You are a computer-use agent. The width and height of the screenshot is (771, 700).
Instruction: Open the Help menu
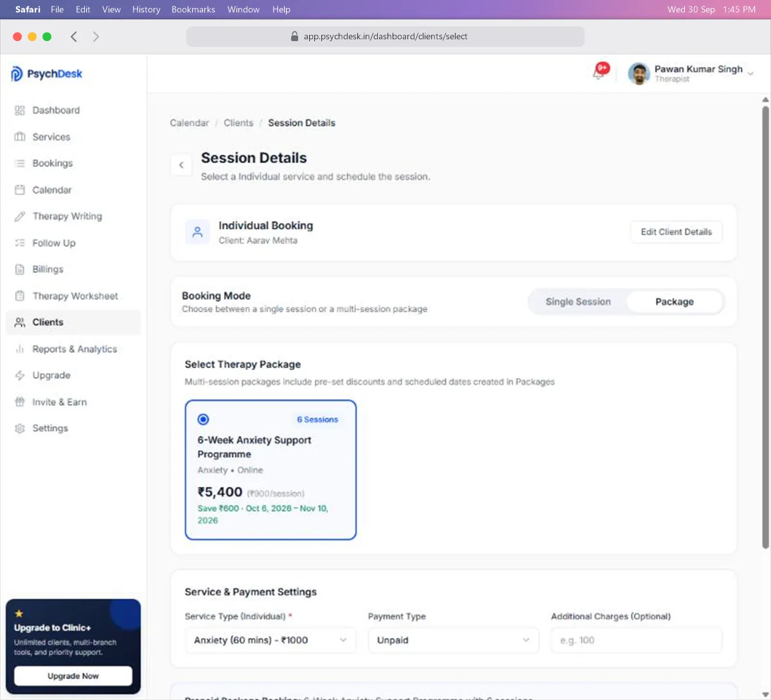281,10
